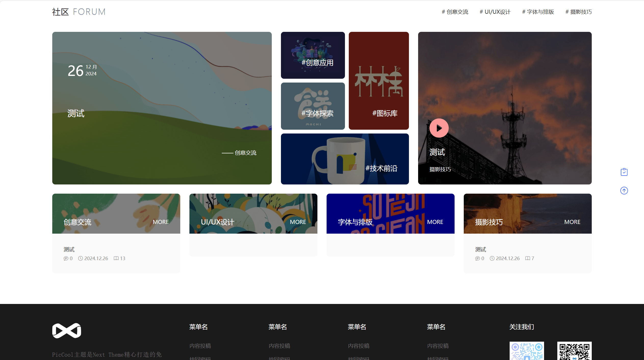Click the comment bubble icon under 创意交流 测试 post
This screenshot has width=644, height=360.
click(x=66, y=258)
